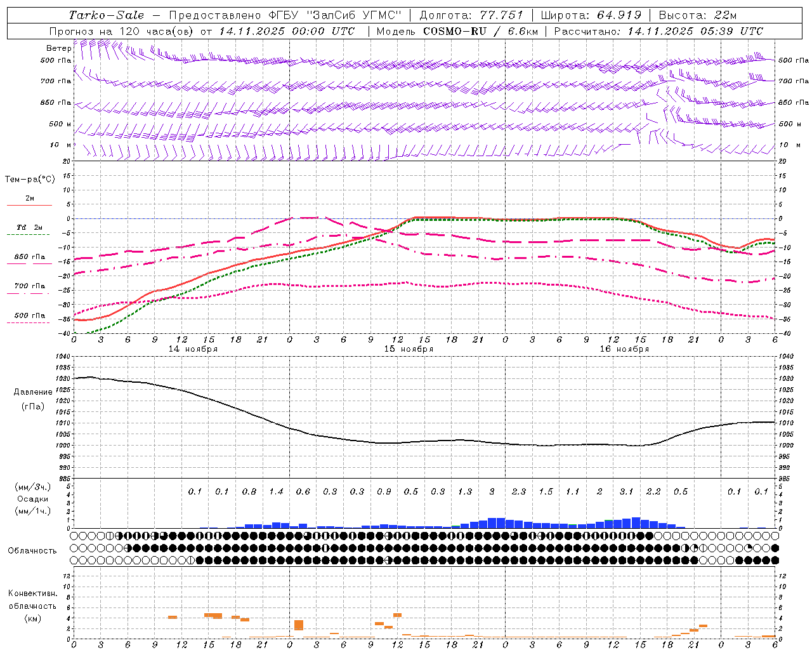812x650 pixels.
Task: Click the precipitation value 0.8
Action: tap(249, 491)
